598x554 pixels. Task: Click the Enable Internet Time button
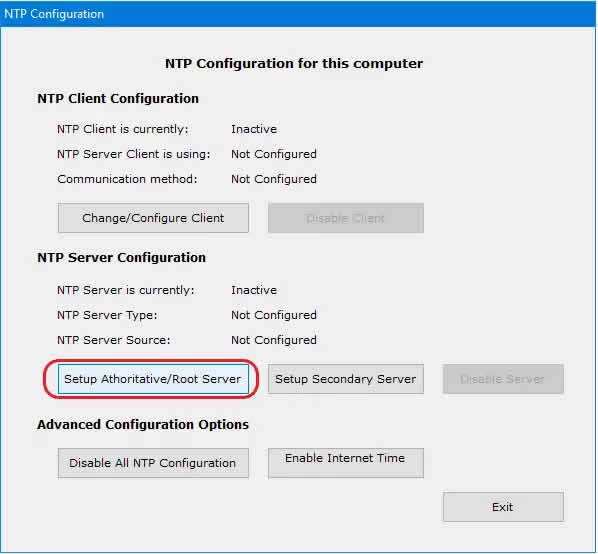point(346,463)
